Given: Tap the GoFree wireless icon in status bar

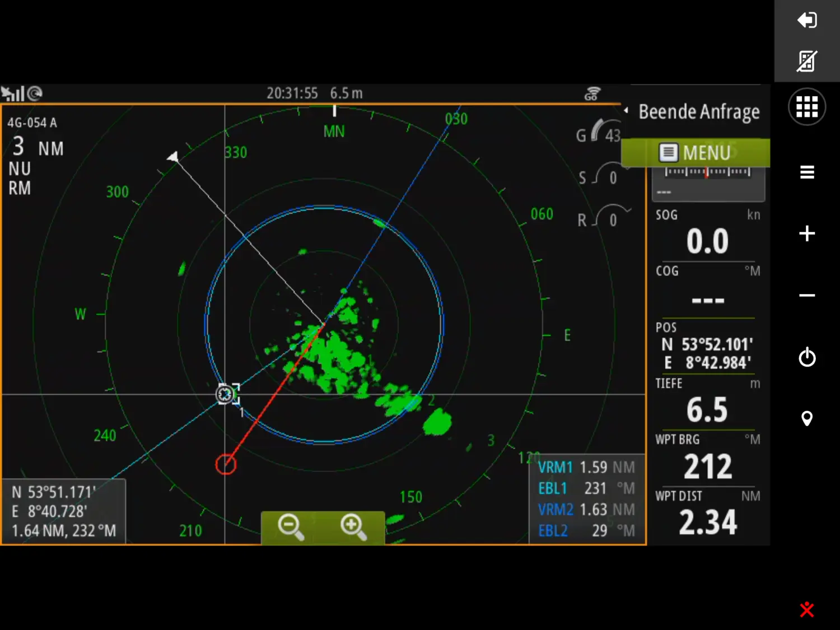Looking at the screenshot, I should 592,93.
